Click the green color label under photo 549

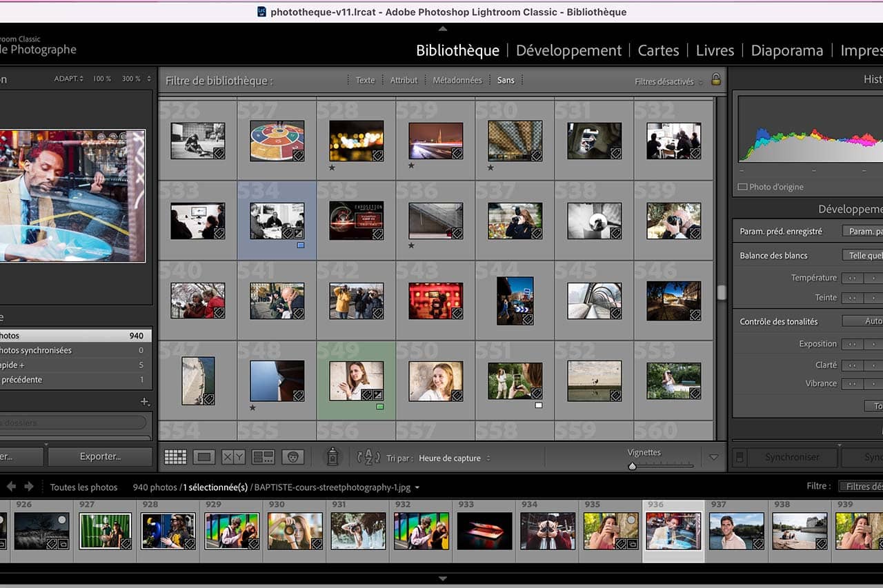[380, 407]
